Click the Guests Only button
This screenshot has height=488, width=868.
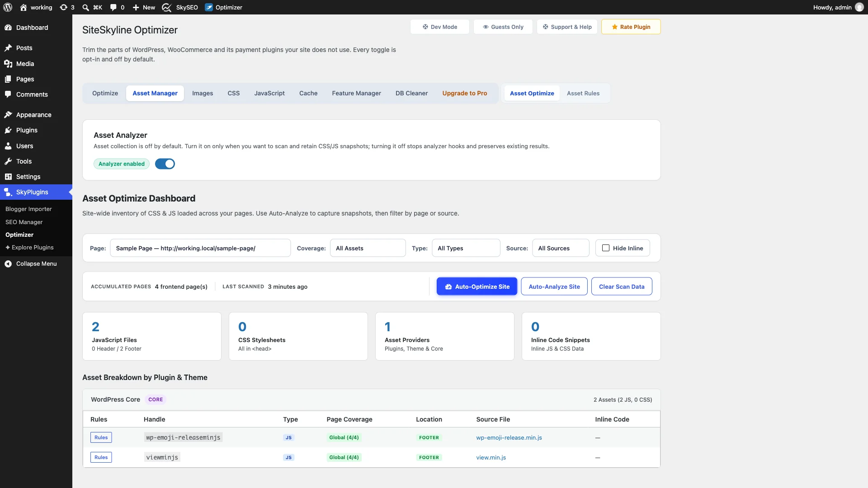coord(503,27)
